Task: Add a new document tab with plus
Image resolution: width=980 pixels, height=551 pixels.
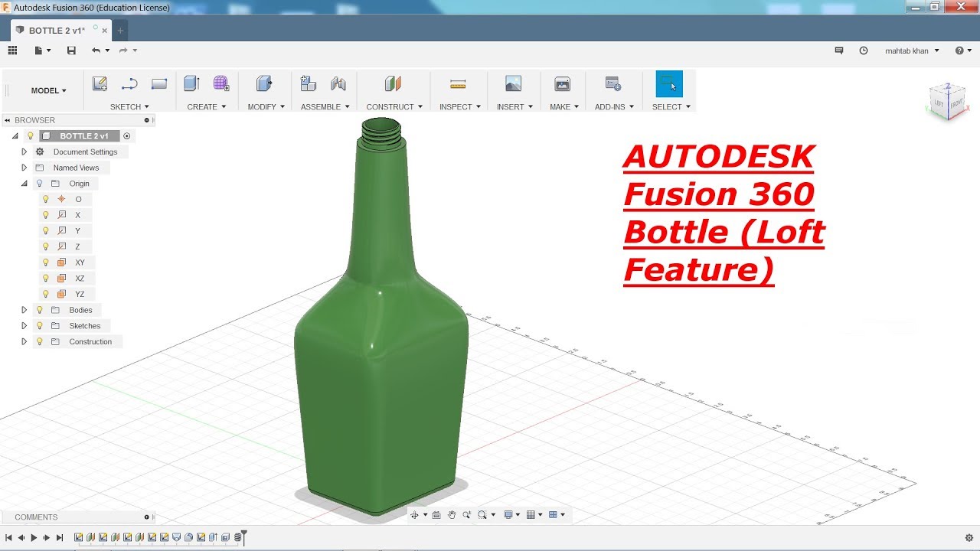Action: point(120,31)
